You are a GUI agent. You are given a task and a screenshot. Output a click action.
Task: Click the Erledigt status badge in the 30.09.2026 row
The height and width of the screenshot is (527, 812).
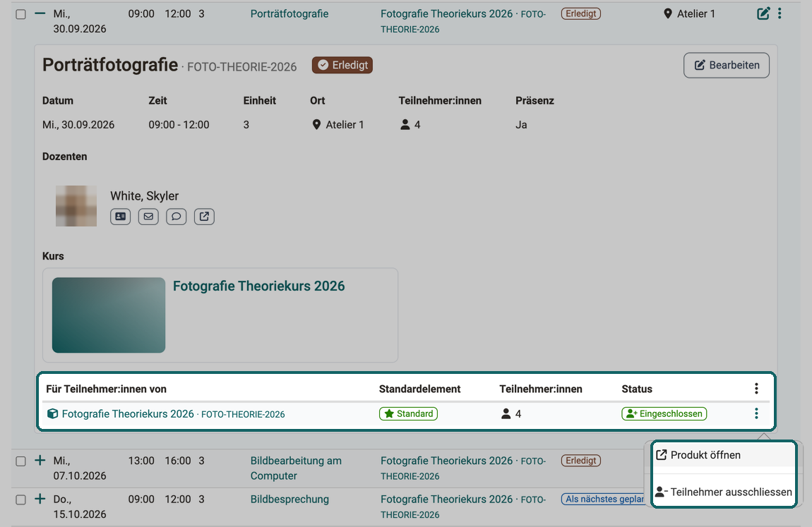tap(581, 14)
